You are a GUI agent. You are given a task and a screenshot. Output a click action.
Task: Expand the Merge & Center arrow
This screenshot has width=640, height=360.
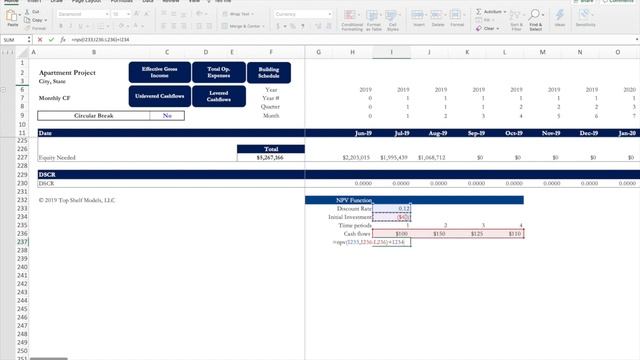tap(263, 26)
